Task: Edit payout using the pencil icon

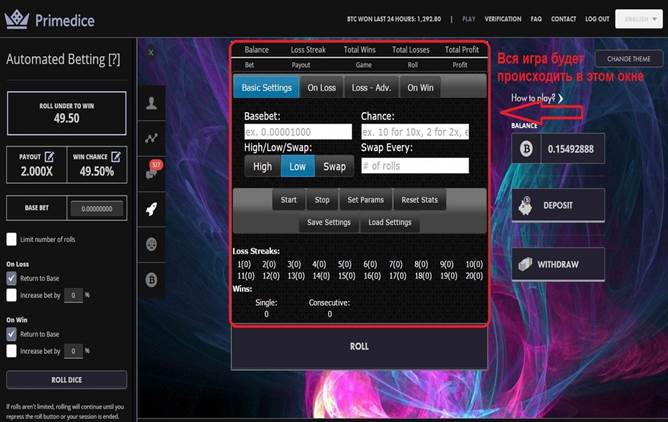Action: click(49, 157)
